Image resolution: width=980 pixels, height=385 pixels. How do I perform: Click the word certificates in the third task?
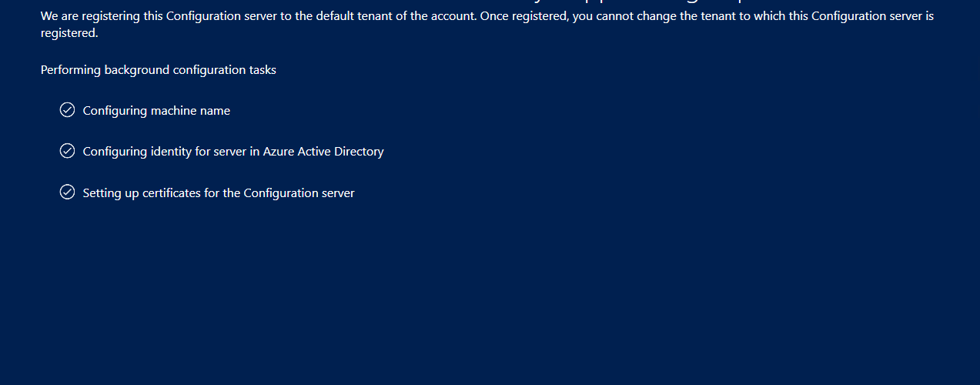[x=170, y=193]
